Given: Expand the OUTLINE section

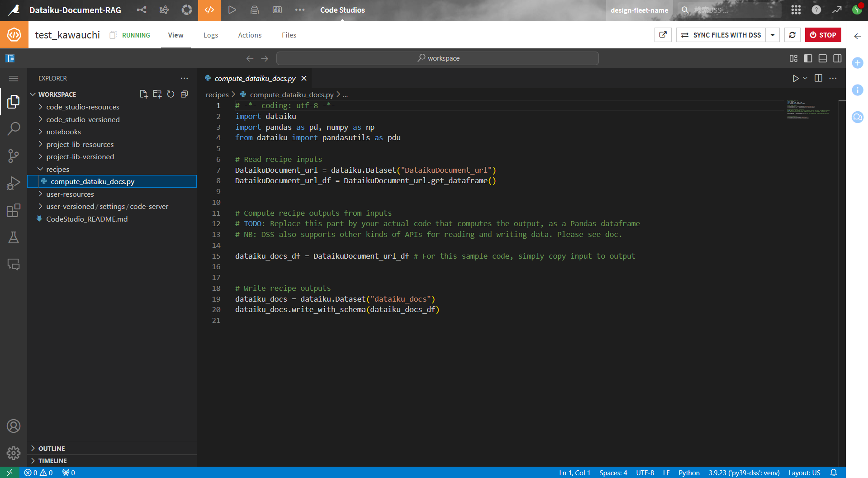Looking at the screenshot, I should coord(52,448).
